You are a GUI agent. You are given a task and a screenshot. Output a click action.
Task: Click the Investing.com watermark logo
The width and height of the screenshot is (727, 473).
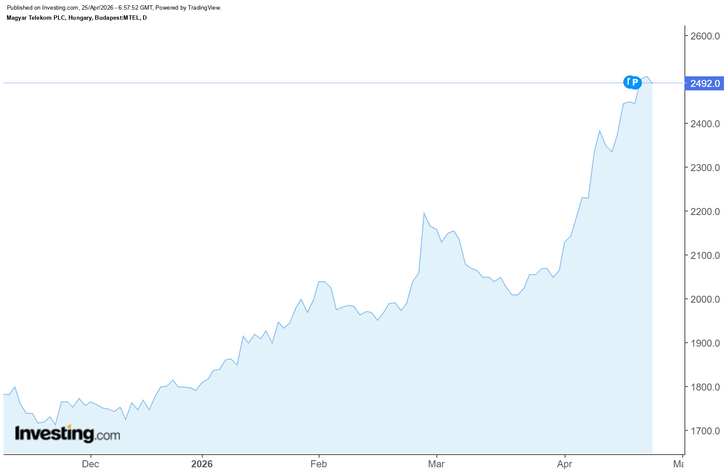click(x=67, y=434)
